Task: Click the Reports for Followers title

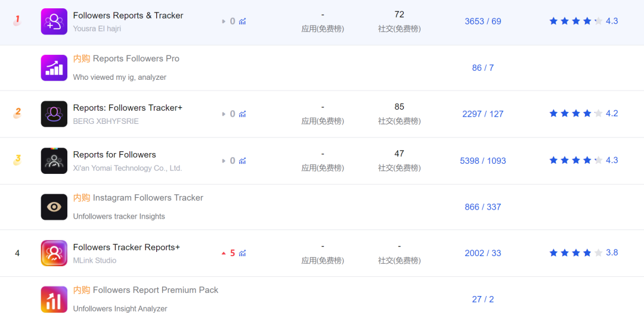Action: (x=114, y=154)
